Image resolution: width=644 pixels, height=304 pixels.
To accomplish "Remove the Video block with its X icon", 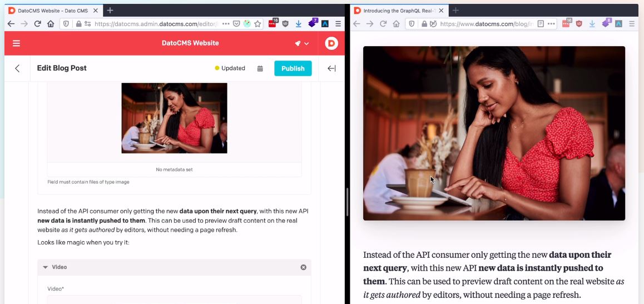I will (304, 267).
